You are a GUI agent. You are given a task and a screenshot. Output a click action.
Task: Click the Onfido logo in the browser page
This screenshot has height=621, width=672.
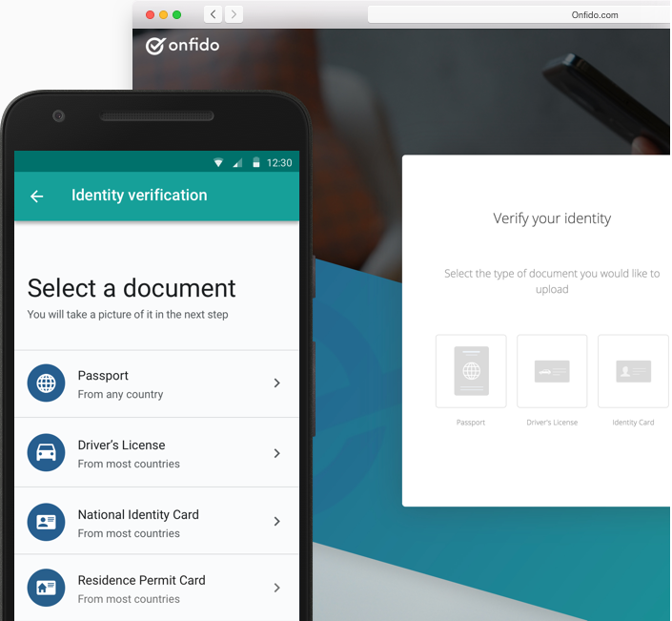183,46
